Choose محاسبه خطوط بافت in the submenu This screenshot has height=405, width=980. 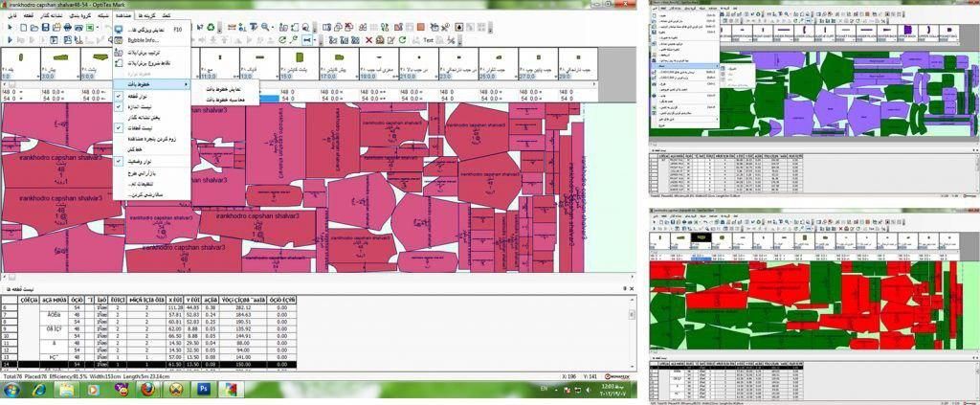point(225,100)
